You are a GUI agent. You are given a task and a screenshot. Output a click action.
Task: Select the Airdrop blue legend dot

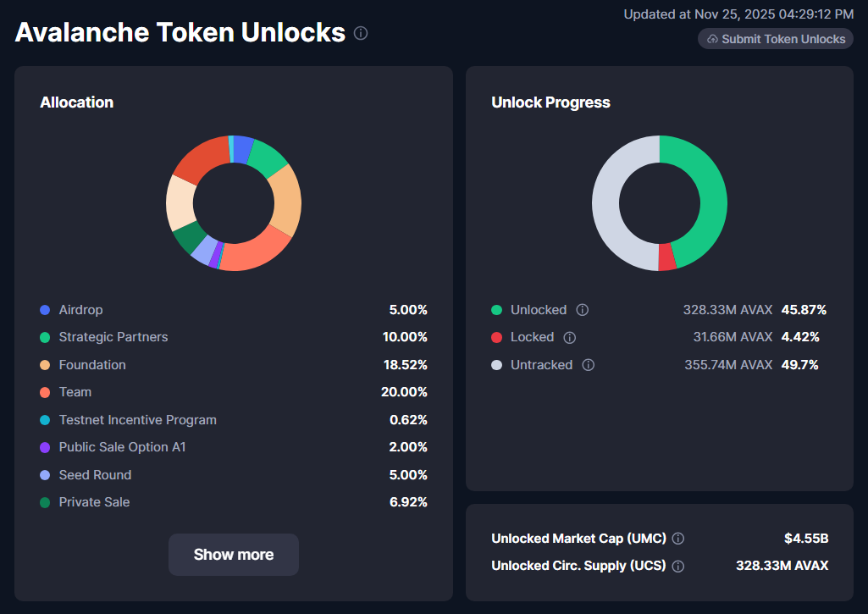click(x=45, y=310)
